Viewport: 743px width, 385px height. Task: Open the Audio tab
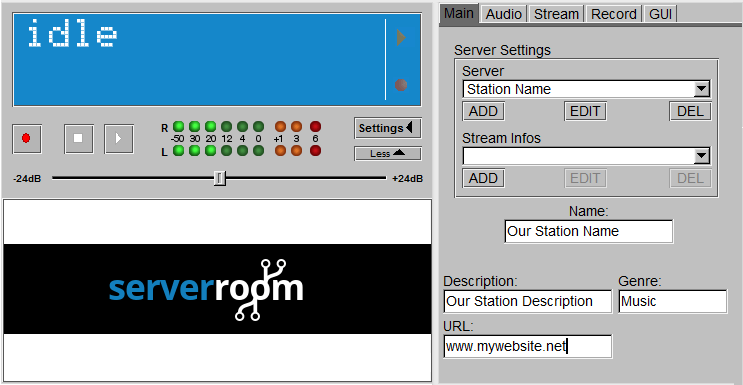tap(504, 14)
